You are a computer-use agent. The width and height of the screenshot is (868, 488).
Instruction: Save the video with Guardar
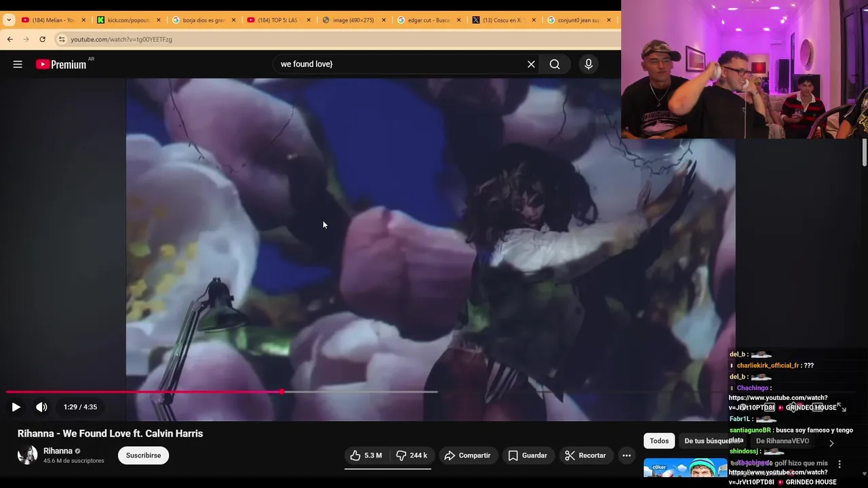pos(528,455)
